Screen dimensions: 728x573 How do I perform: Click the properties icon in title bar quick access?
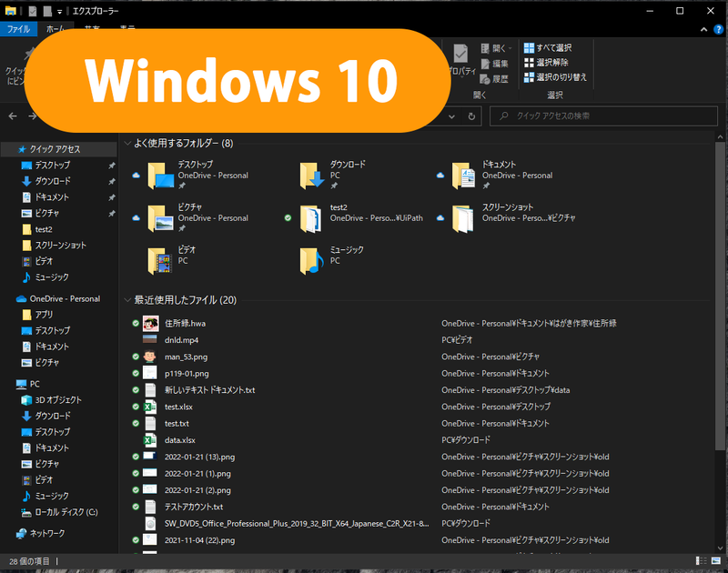(32, 11)
